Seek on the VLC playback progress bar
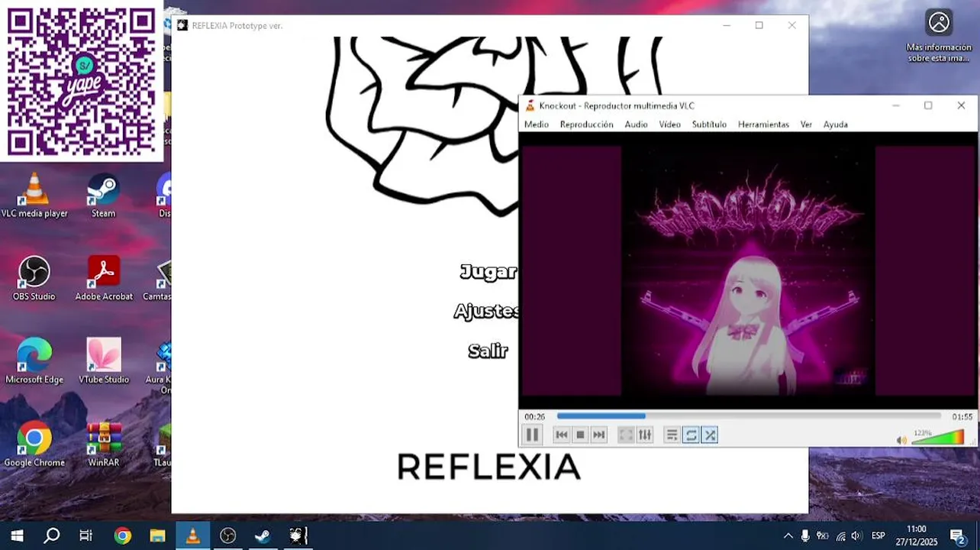 click(749, 416)
